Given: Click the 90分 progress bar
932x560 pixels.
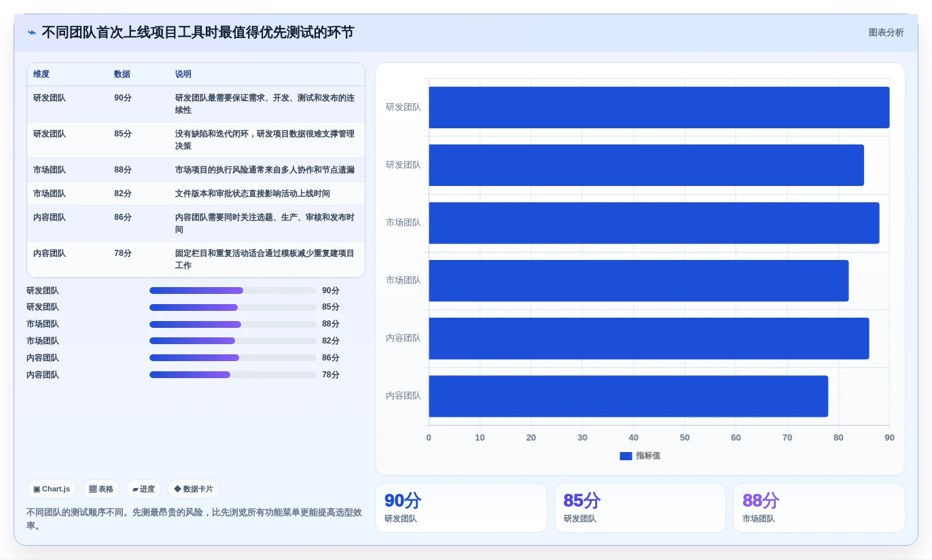Looking at the screenshot, I should coord(233,291).
